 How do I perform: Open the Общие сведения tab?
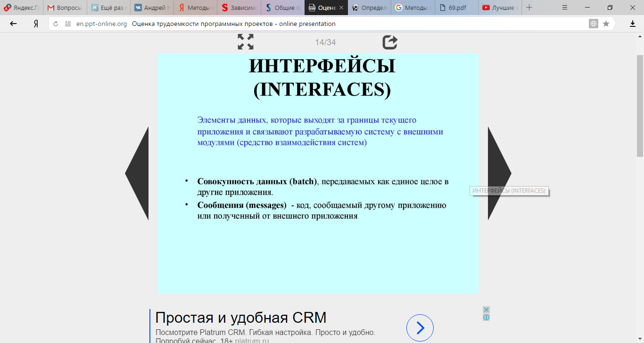[282, 8]
